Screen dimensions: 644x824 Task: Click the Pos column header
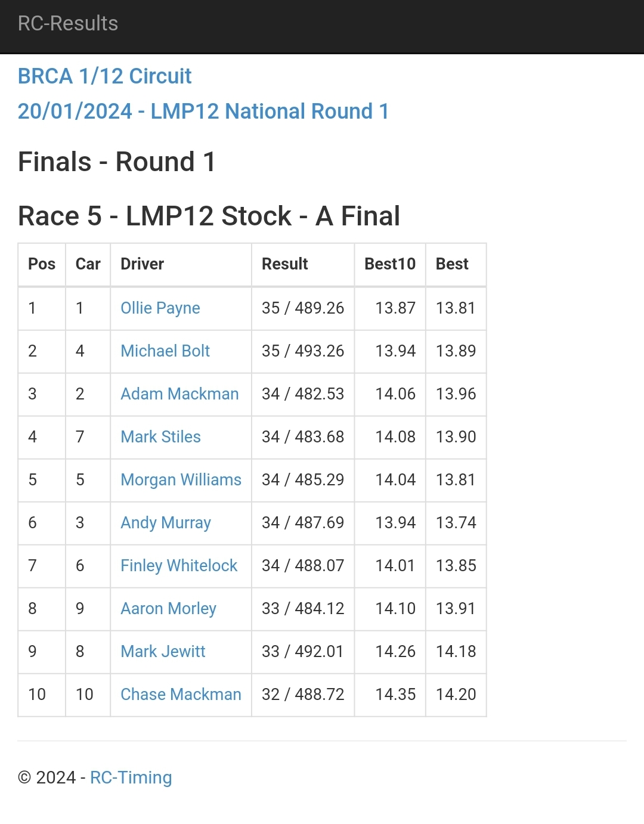coord(42,264)
